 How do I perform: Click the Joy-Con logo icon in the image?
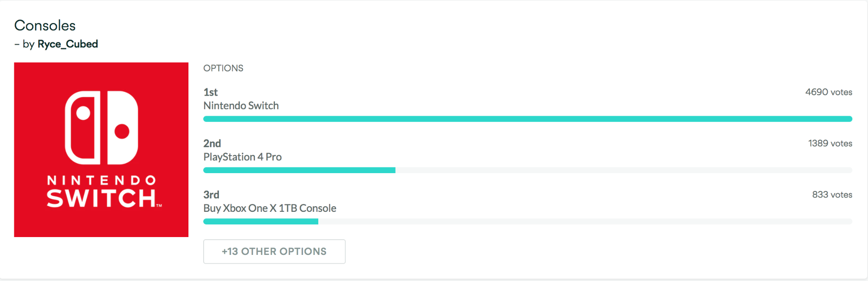tap(101, 127)
